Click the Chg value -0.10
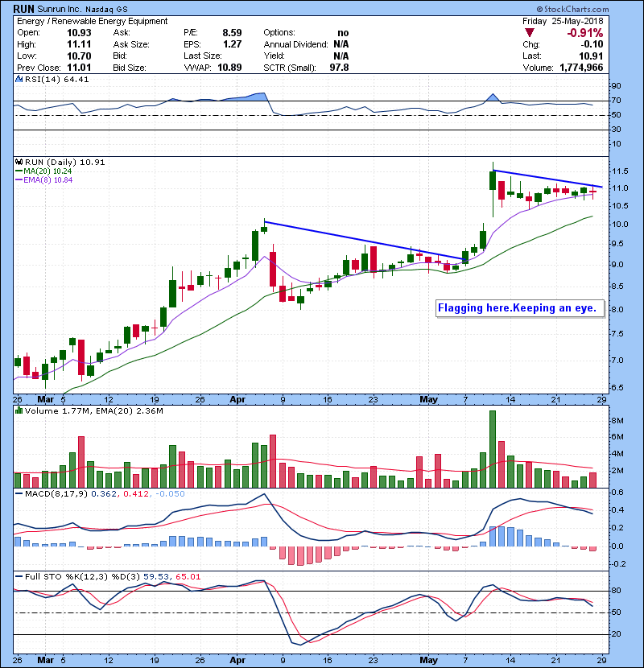The height and width of the screenshot is (668, 644). coord(592,44)
